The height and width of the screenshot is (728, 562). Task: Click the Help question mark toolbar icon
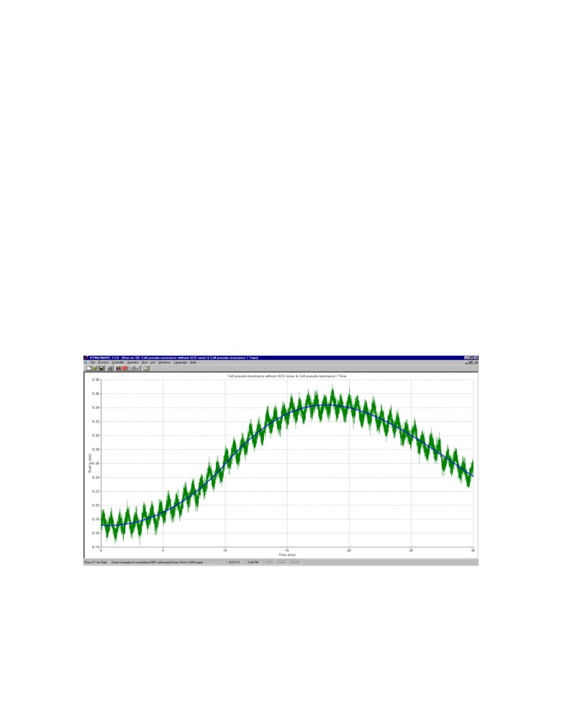tap(146, 368)
